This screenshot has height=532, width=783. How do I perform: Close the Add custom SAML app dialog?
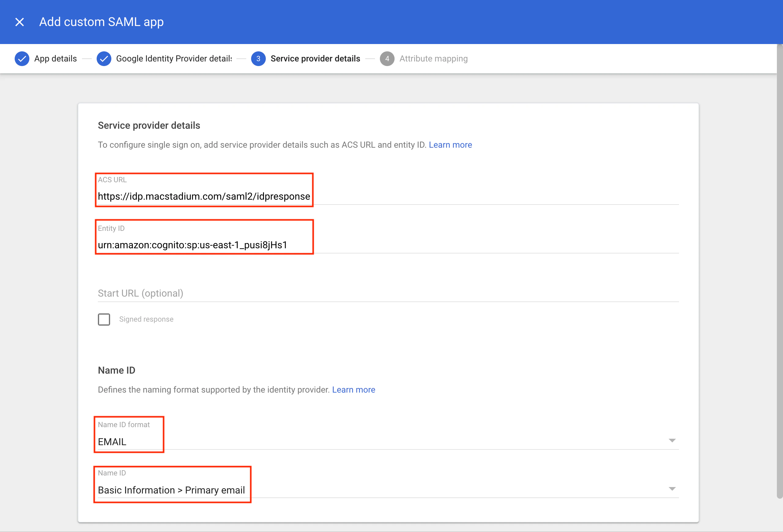(20, 22)
